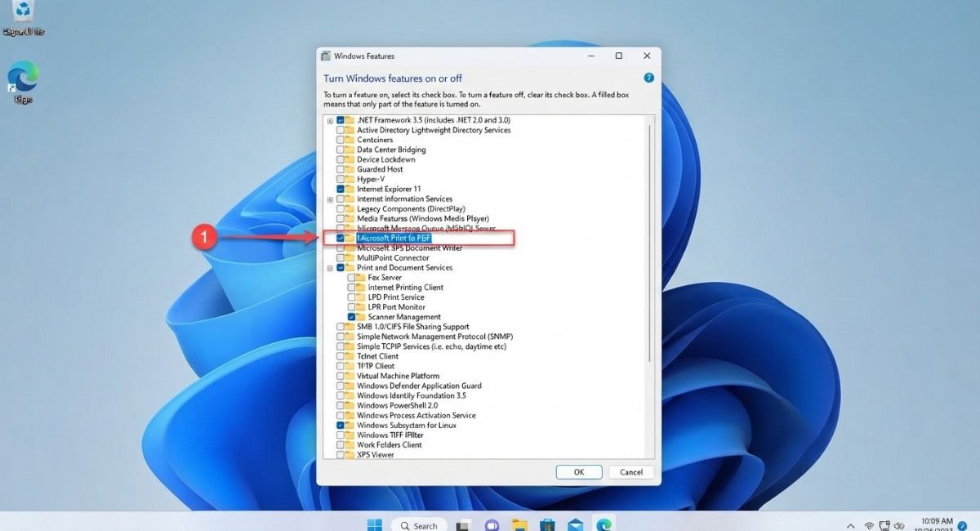The height and width of the screenshot is (531, 980).
Task: Uncheck the Microsoft Print to PDF checkbox
Action: coord(340,238)
